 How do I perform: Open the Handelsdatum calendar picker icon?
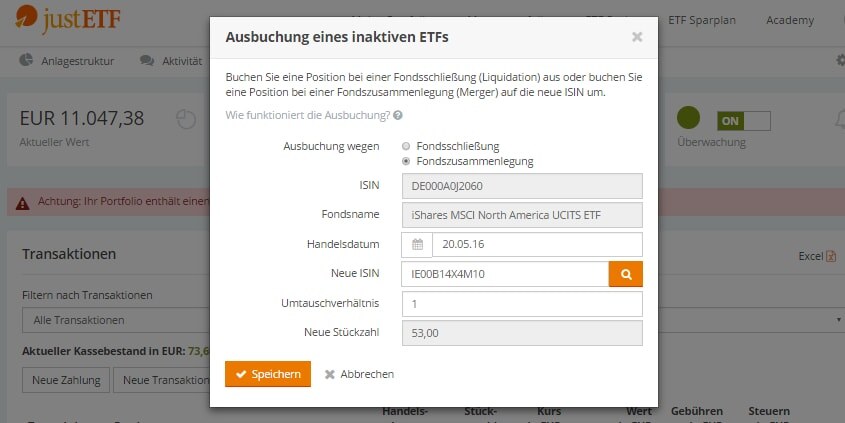coord(417,244)
